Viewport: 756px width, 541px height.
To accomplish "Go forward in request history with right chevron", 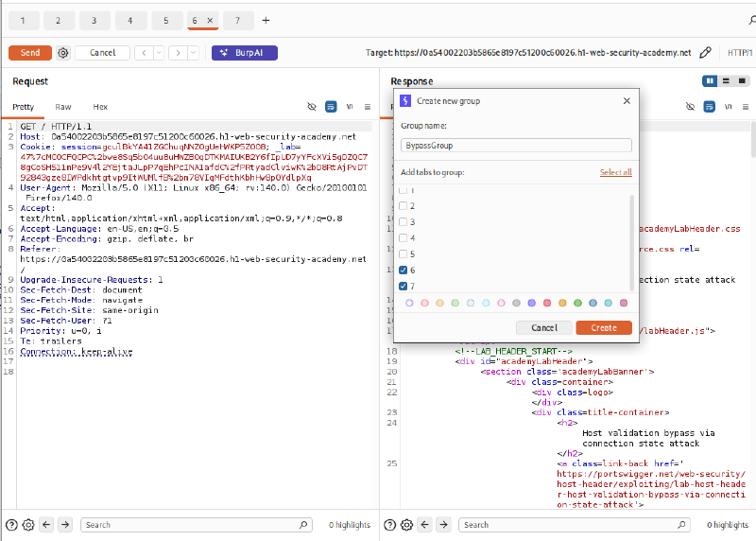I will coord(178,53).
